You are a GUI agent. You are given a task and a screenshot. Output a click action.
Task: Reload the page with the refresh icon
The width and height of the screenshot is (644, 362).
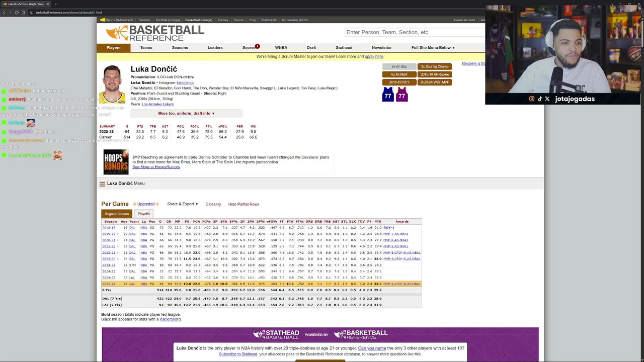coord(17,13)
